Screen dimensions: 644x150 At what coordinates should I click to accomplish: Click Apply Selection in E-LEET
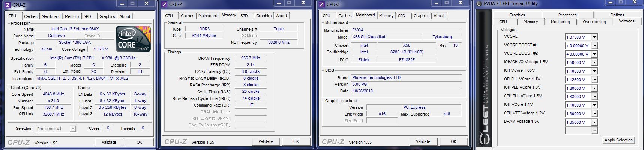pos(618,140)
